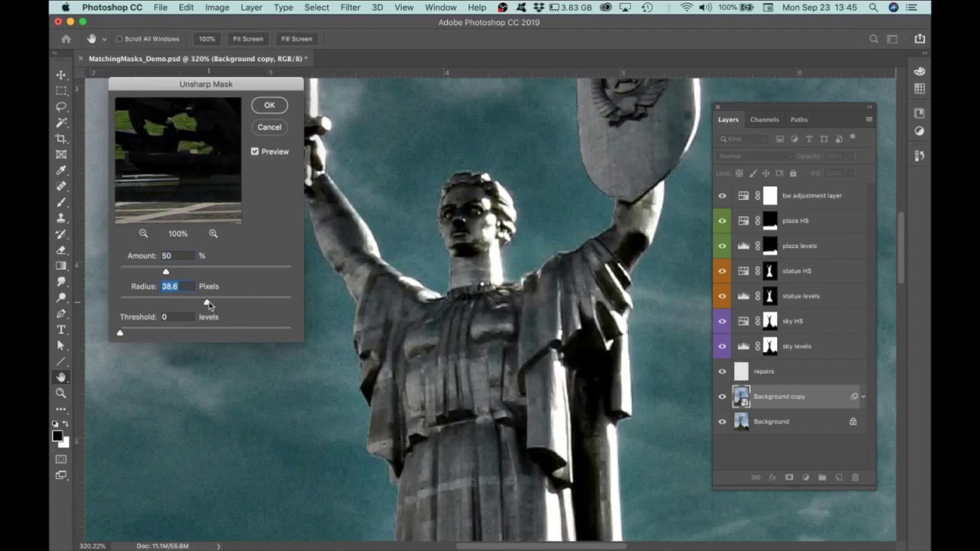Cancel the Unsharp Mask dialog

coord(269,127)
